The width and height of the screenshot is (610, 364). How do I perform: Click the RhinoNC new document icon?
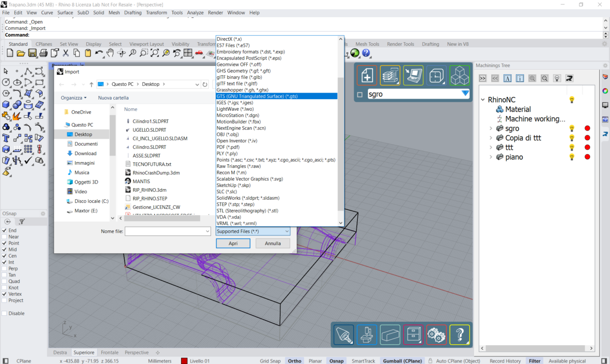(x=367, y=76)
